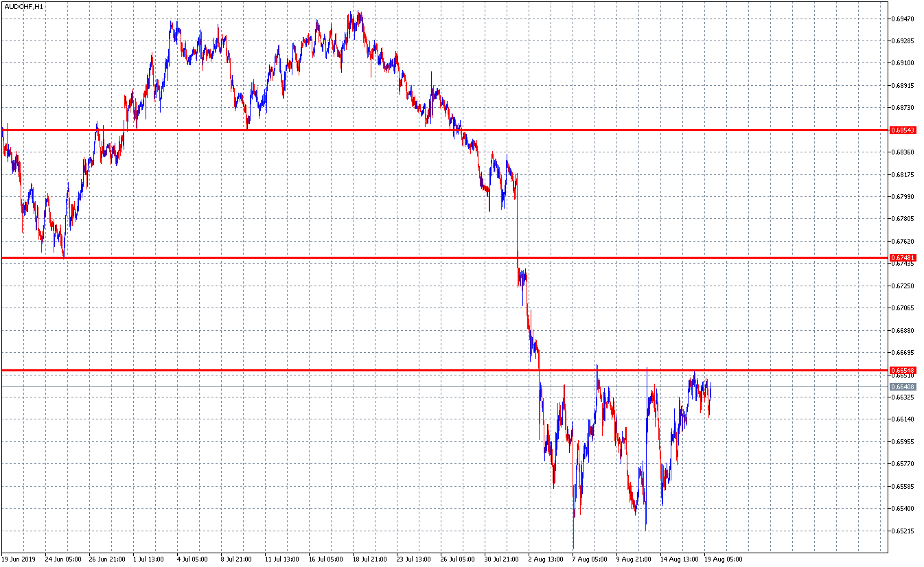This screenshot has width=924, height=567.
Task: Click the 2 Aug 13:00 time label
Action: tap(546, 559)
